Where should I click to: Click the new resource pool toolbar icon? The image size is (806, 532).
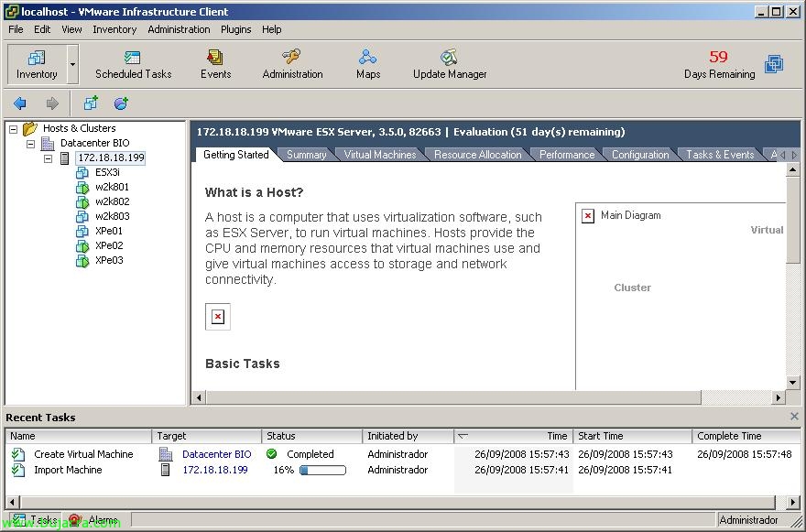121,103
